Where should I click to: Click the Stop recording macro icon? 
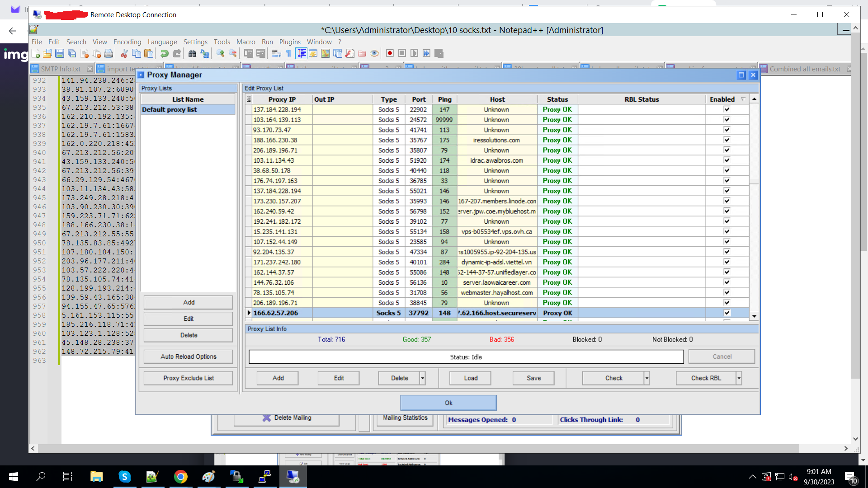pyautogui.click(x=402, y=53)
